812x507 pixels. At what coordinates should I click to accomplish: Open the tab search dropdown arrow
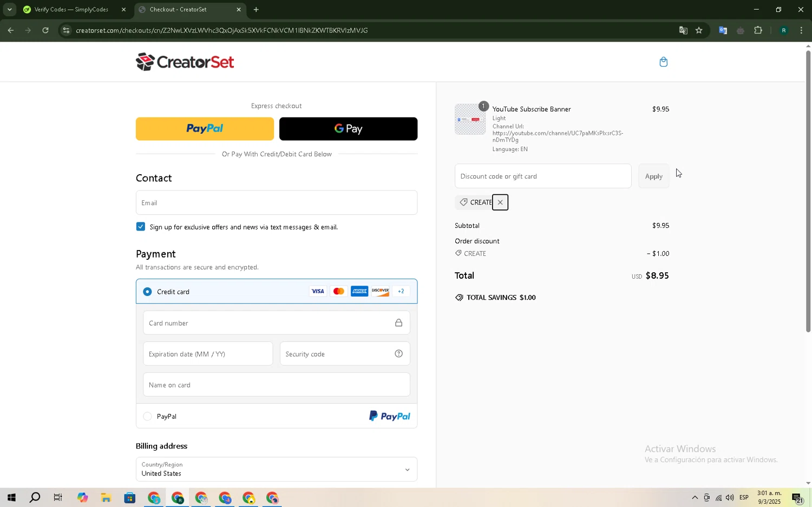tap(9, 9)
